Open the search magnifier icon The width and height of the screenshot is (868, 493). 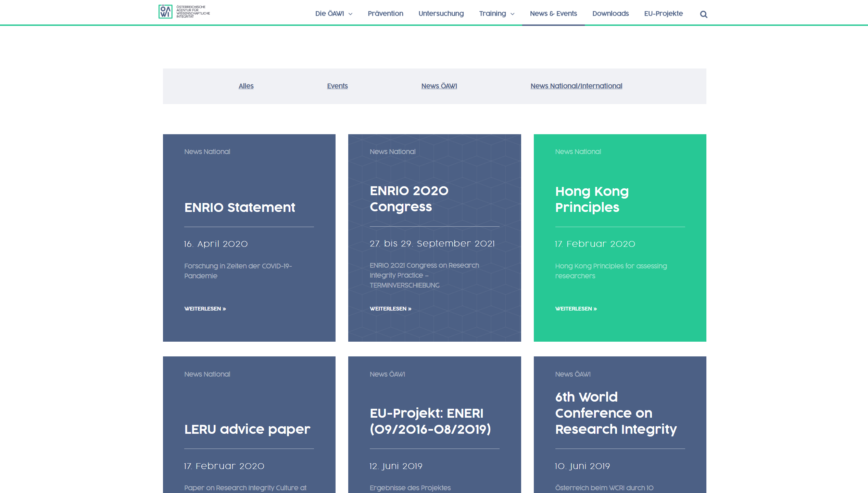point(704,14)
